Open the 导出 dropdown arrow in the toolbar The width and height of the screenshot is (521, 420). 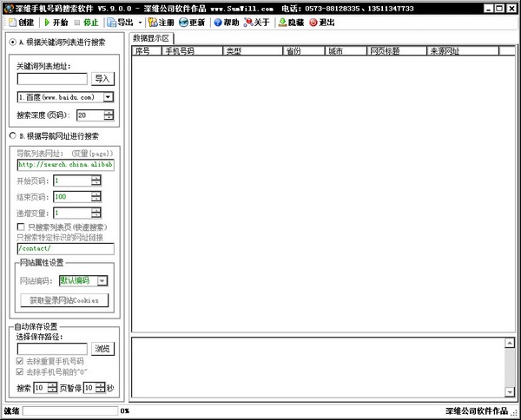tap(140, 23)
